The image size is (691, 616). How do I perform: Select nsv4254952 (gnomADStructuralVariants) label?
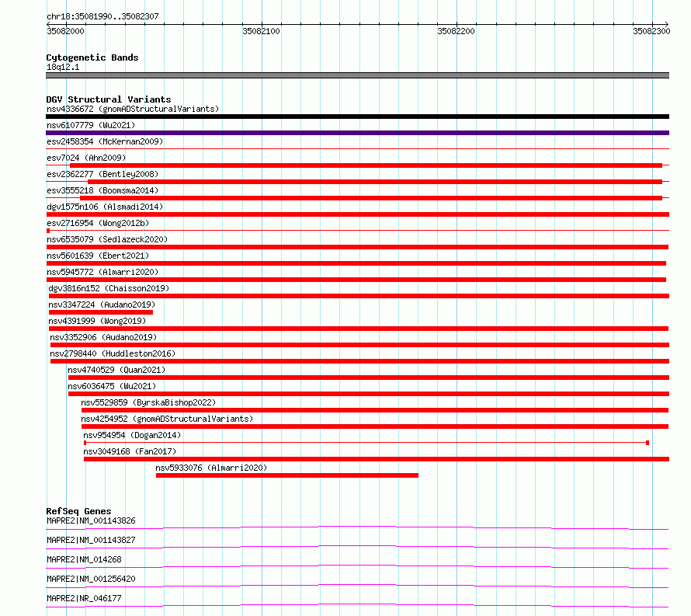167,419
